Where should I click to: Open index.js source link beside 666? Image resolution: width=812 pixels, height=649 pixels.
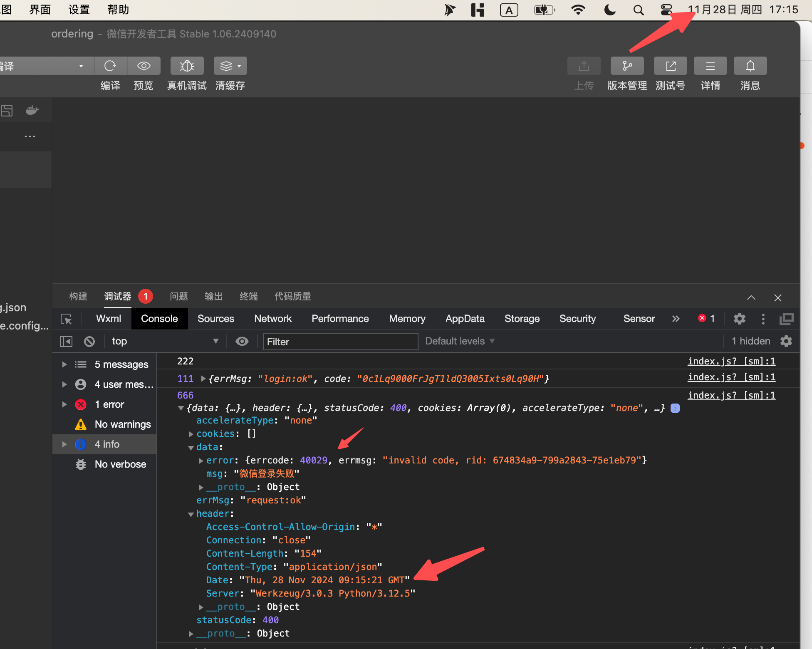point(731,395)
